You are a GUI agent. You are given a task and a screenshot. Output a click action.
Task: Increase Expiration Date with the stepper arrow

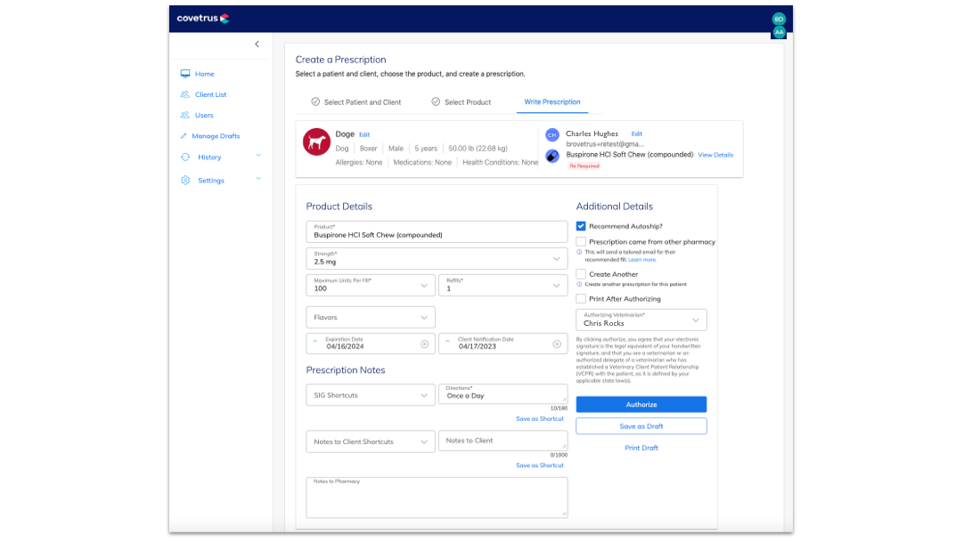[x=314, y=339]
